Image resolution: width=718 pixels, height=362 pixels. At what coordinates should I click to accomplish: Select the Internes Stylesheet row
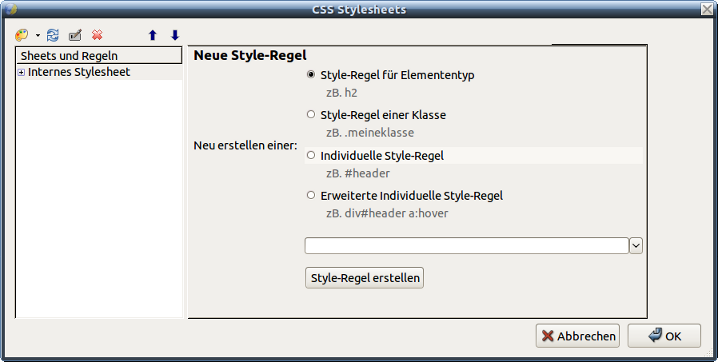click(99, 72)
